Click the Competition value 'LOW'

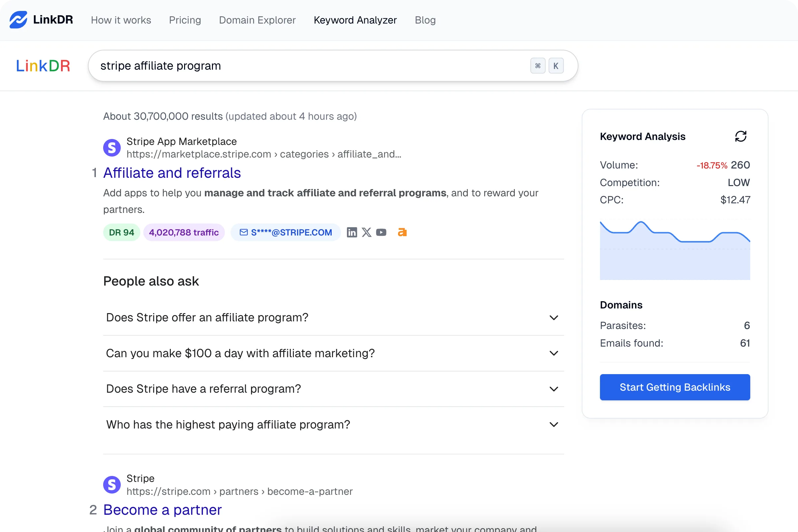coord(739,182)
